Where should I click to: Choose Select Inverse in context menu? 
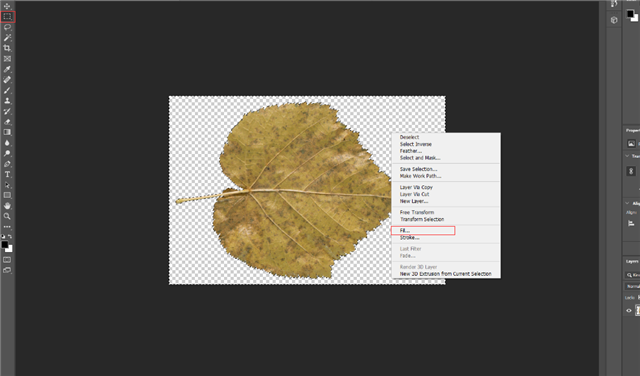(416, 144)
